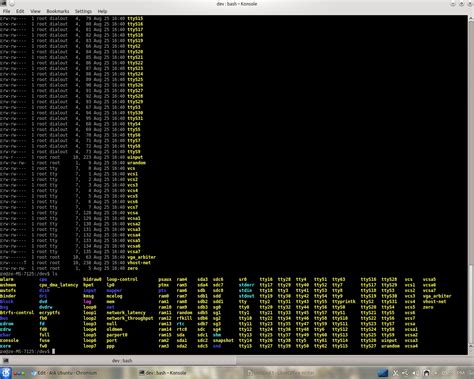The width and height of the screenshot is (474, 379).
Task: Open the volume control tray icon
Action: tap(416, 373)
